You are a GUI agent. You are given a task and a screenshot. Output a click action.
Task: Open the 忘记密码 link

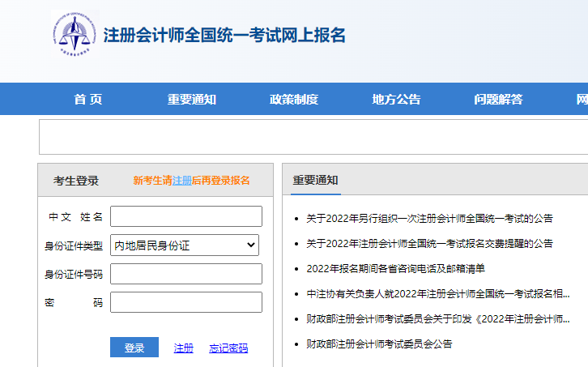click(228, 348)
